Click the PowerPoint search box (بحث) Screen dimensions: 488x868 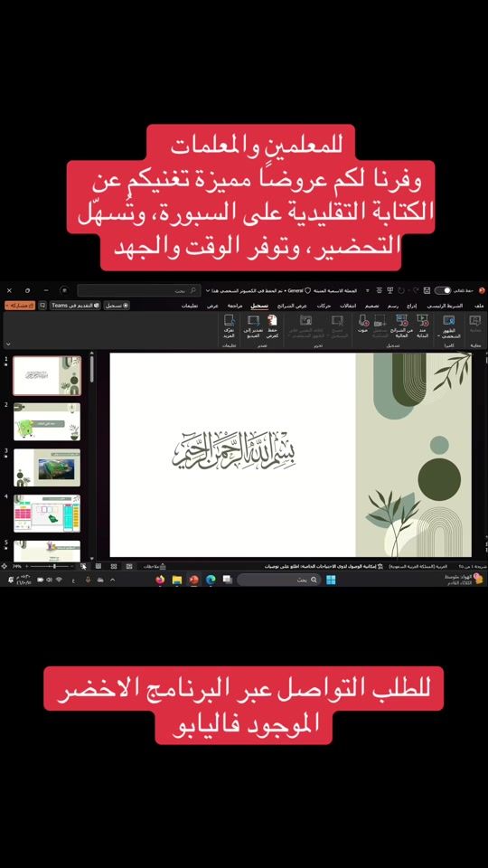(x=139, y=290)
